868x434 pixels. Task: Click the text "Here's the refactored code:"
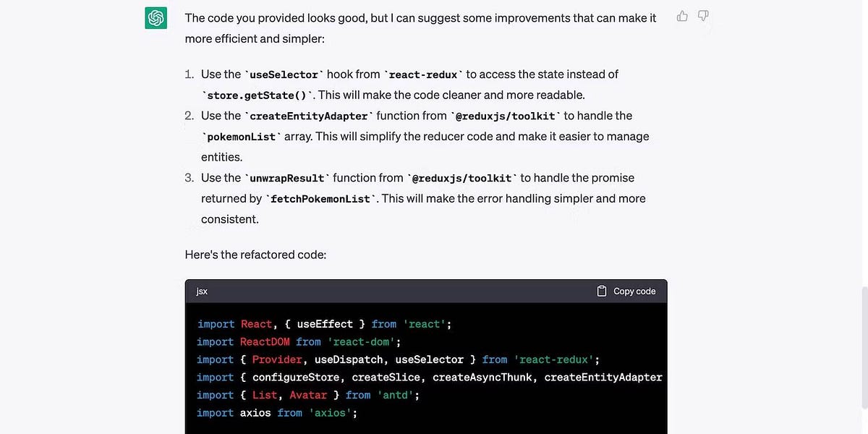click(256, 255)
